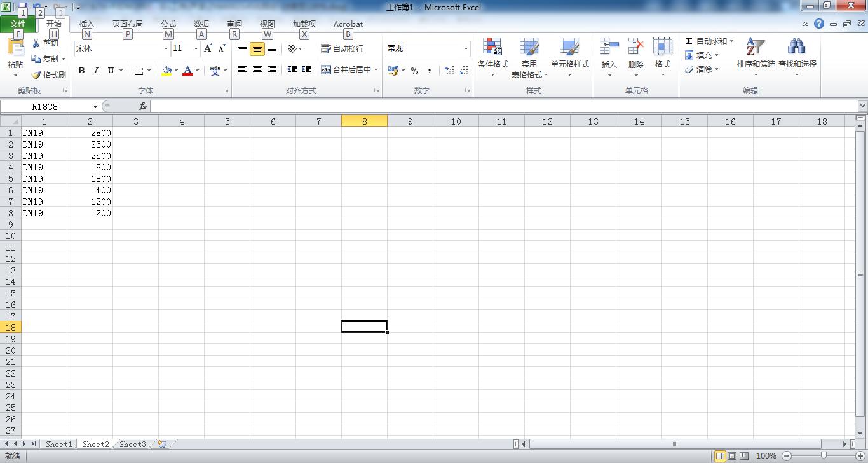
Task: Click the text orientation icon
Action: (294, 48)
